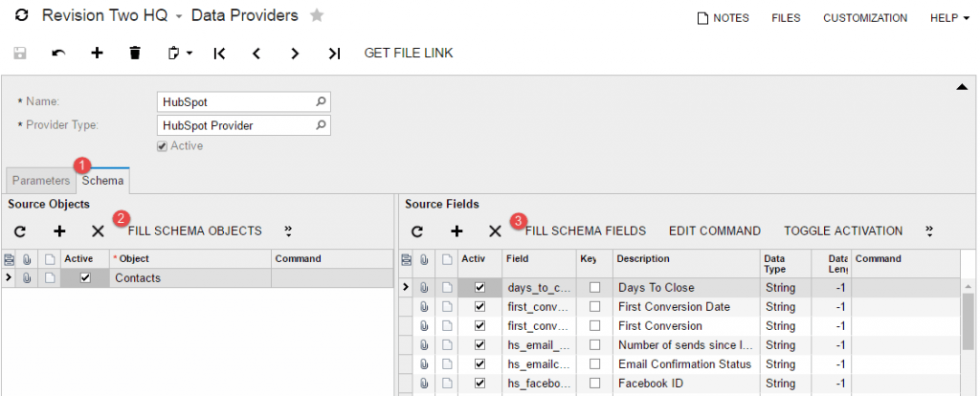
Task: Add Data Providers to favorites with star
Action: point(318,15)
